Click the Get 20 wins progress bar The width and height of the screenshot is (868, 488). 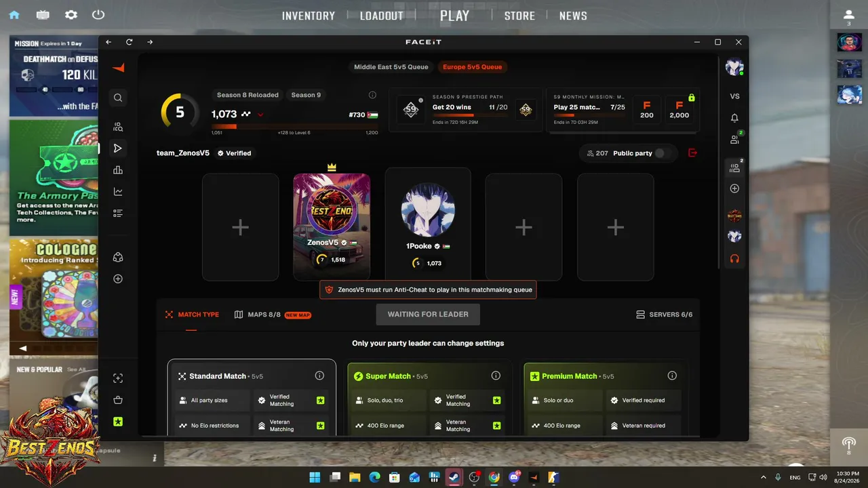(x=470, y=115)
